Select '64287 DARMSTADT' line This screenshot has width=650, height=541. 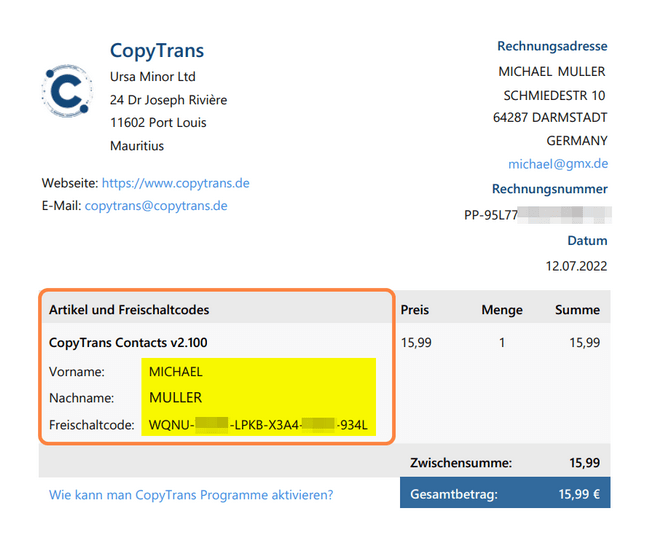pos(550,118)
